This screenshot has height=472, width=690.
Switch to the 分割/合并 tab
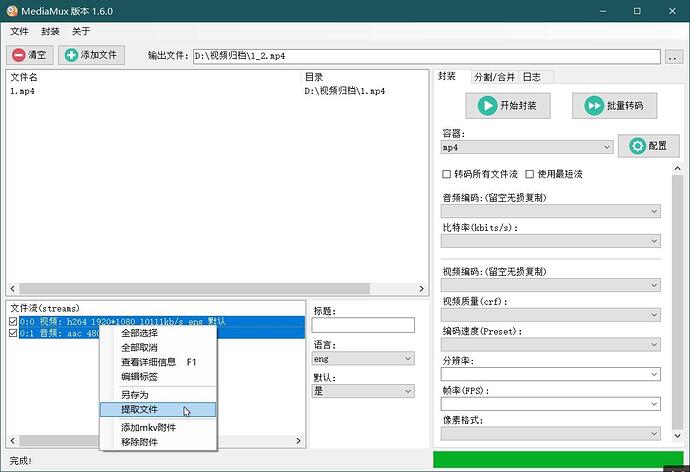tap(494, 77)
